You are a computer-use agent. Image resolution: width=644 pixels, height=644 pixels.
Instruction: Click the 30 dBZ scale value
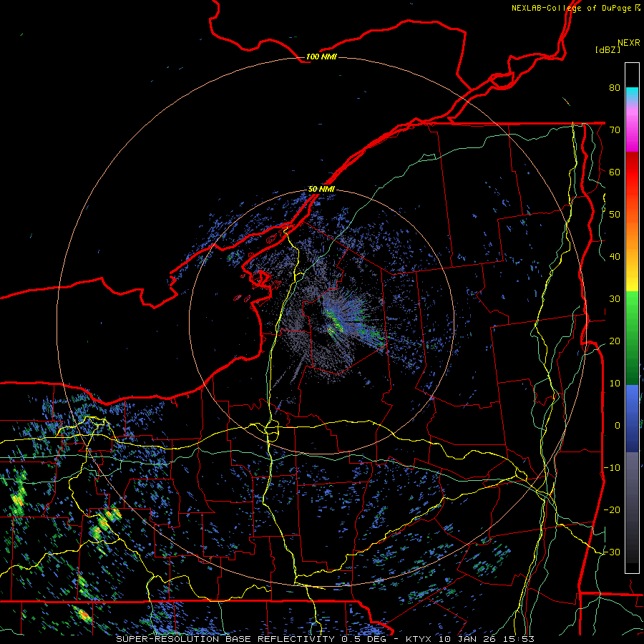(615, 299)
